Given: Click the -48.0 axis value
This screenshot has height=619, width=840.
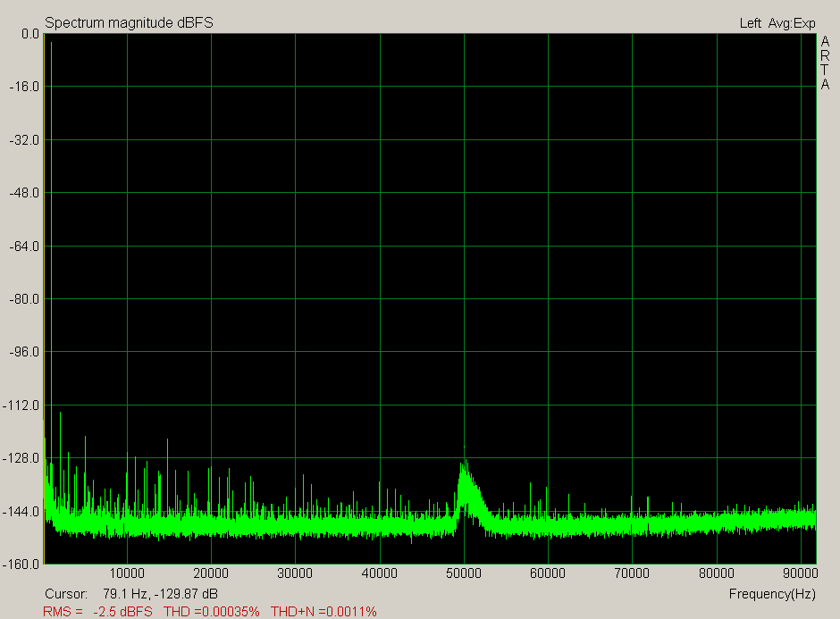Looking at the screenshot, I should pos(25,193).
